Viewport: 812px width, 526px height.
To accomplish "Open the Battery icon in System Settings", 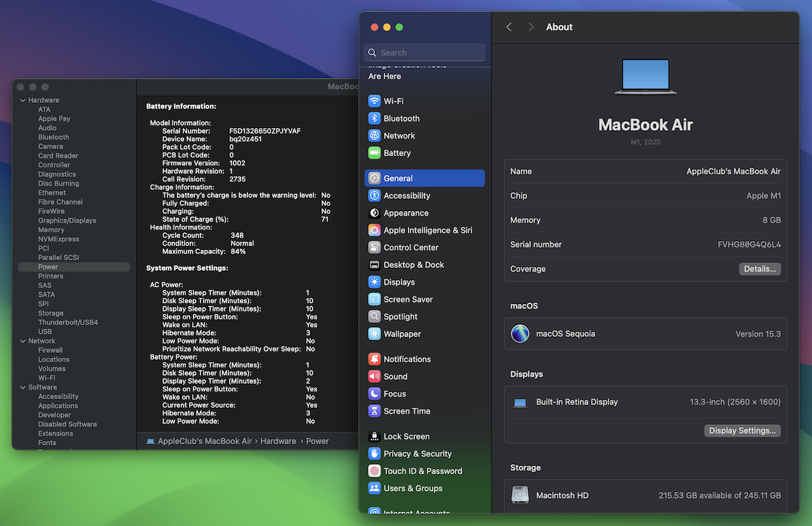I will 374,153.
